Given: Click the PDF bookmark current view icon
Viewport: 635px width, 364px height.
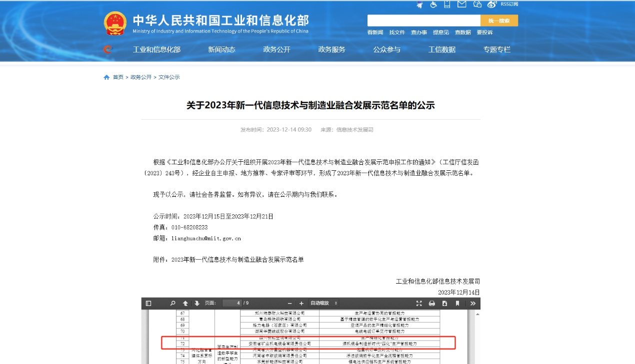Looking at the screenshot, I should click(457, 303).
